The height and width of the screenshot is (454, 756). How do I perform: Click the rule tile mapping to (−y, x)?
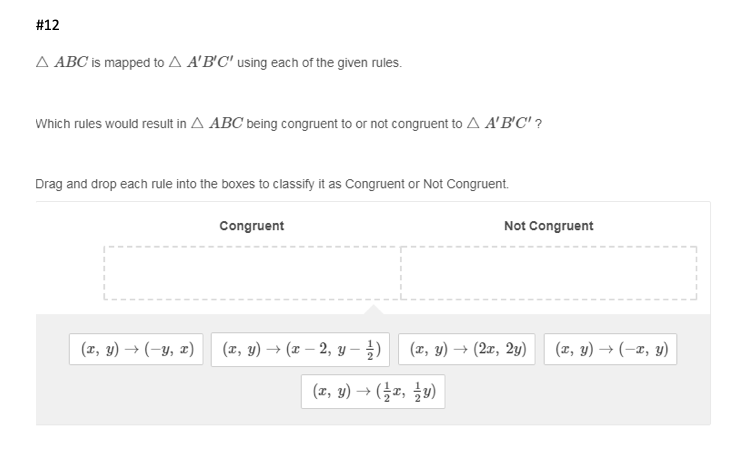pos(136,349)
